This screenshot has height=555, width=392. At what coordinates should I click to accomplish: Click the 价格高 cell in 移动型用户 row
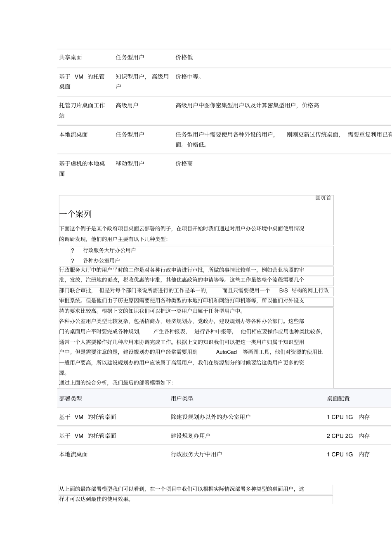click(184, 163)
